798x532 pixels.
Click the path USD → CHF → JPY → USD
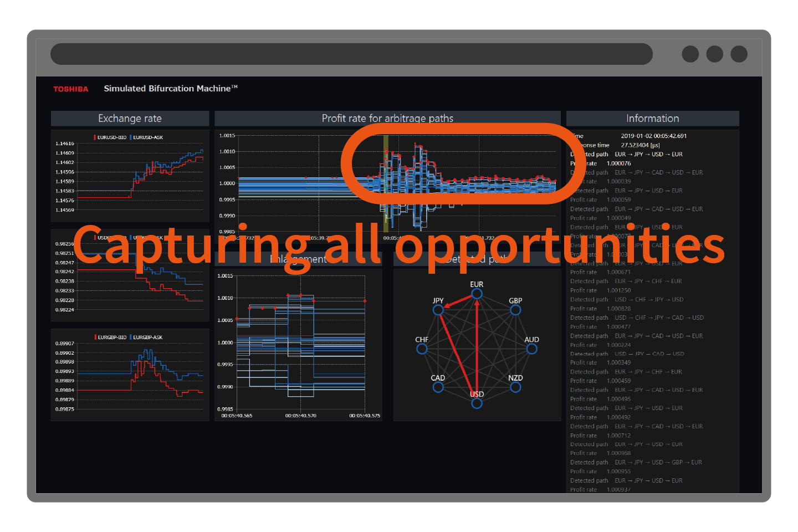pos(649,299)
